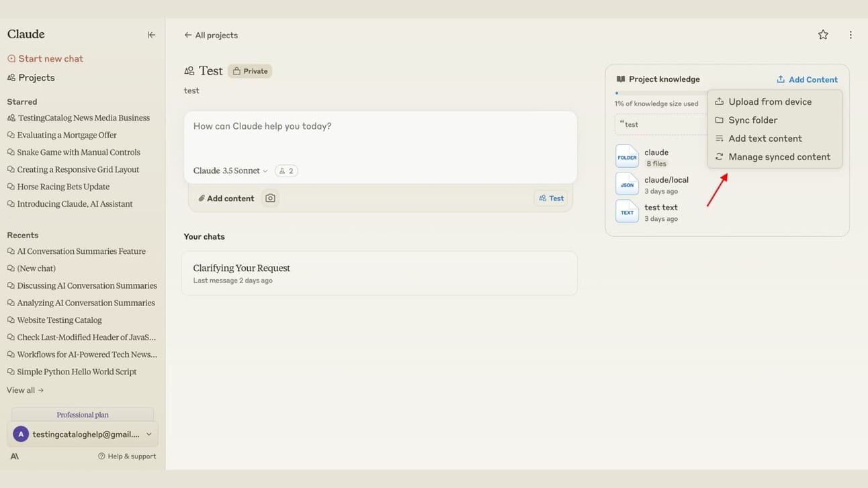The width and height of the screenshot is (868, 488).
Task: Click the FOLDER icon for claude
Action: pos(627,157)
